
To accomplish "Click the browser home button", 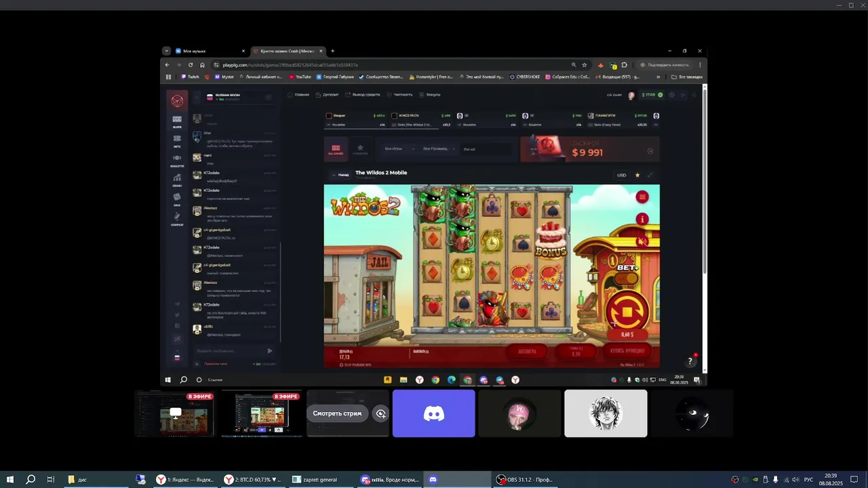I will coord(202,65).
